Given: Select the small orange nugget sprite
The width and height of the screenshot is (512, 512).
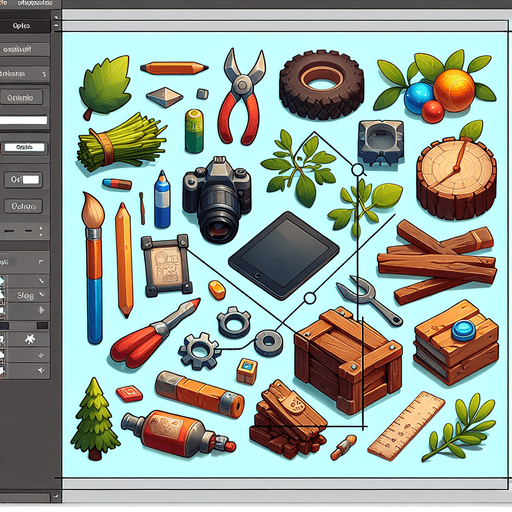Looking at the screenshot, I should point(217,289).
